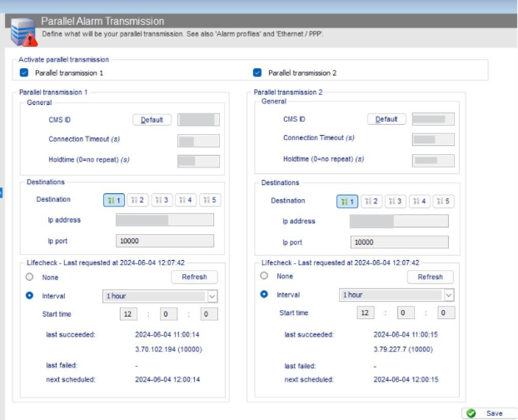Select Destination 1 tab in transmission 2
Screen dimensions: 518x420
click(347, 201)
